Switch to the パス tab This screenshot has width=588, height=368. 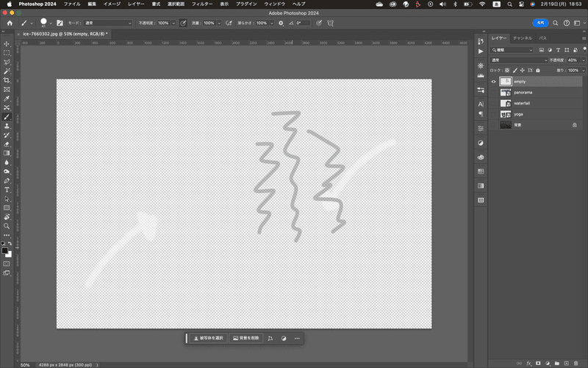tap(542, 38)
